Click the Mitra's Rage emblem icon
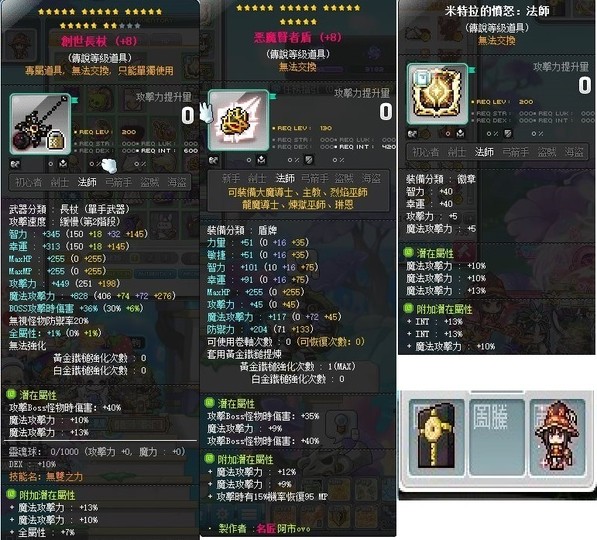 437,94
